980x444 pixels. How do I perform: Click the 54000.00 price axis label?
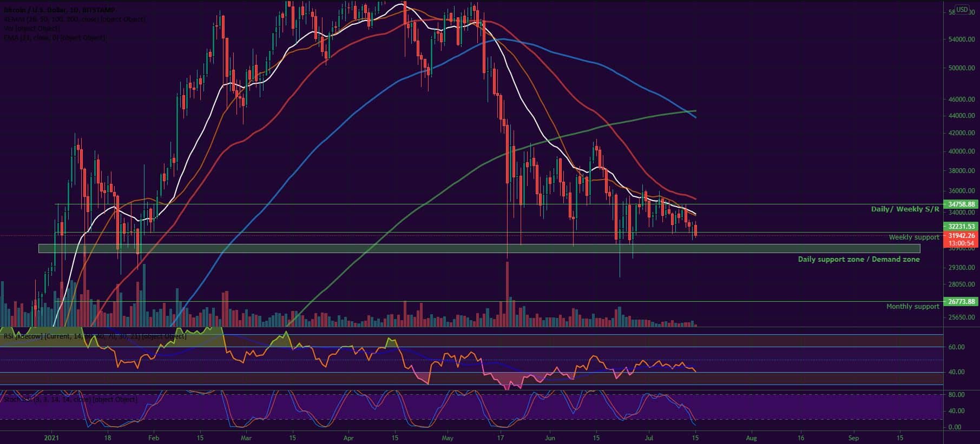click(x=962, y=39)
